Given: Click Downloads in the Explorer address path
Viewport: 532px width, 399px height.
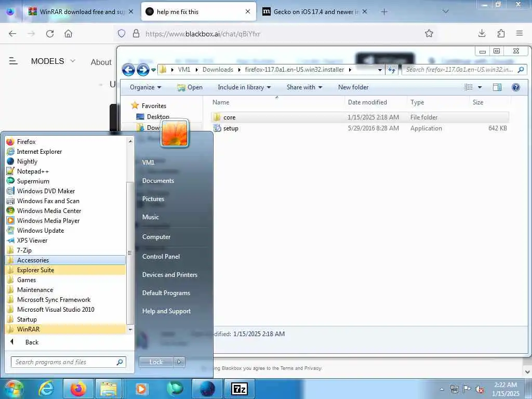Looking at the screenshot, I should [218, 70].
